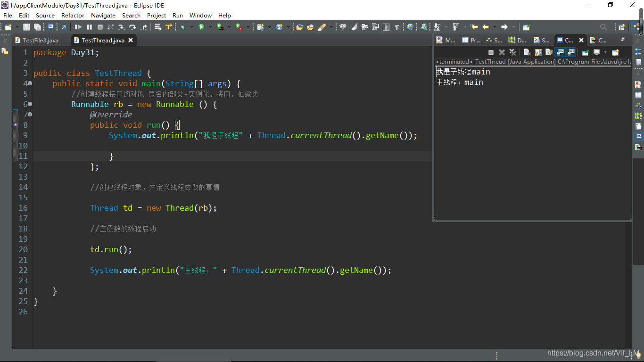Run program with green Run icon
Screen dimensions: 644x362
click(x=201, y=27)
